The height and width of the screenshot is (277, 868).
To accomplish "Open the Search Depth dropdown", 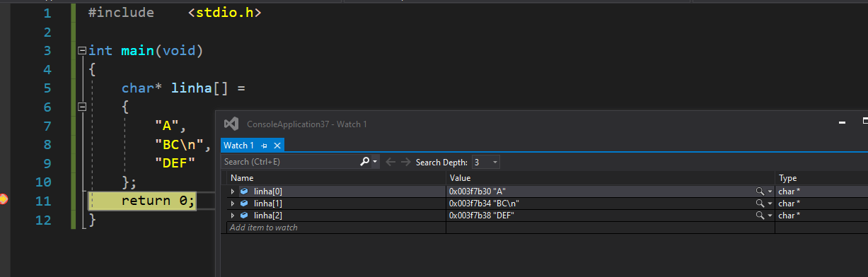I will click(486, 162).
